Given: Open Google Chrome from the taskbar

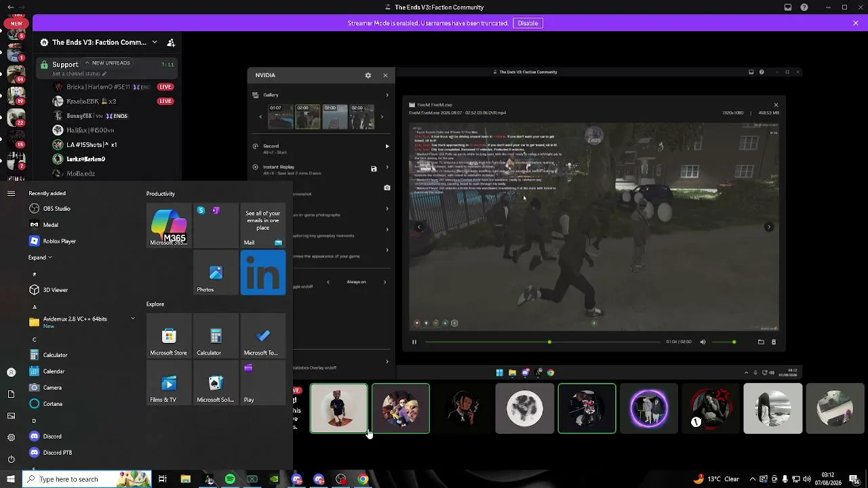Looking at the screenshot, I should coord(363,479).
